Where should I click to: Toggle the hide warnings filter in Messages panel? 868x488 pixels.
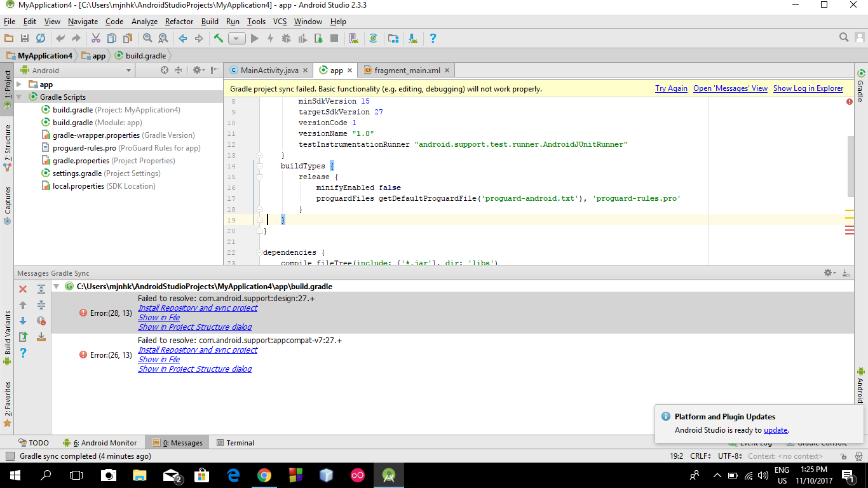(41, 321)
